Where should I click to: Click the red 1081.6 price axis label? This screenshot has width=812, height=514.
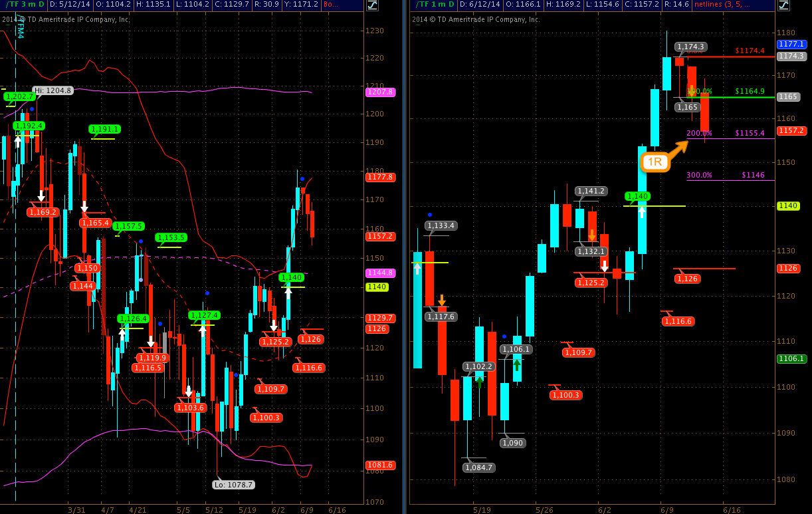coord(380,465)
